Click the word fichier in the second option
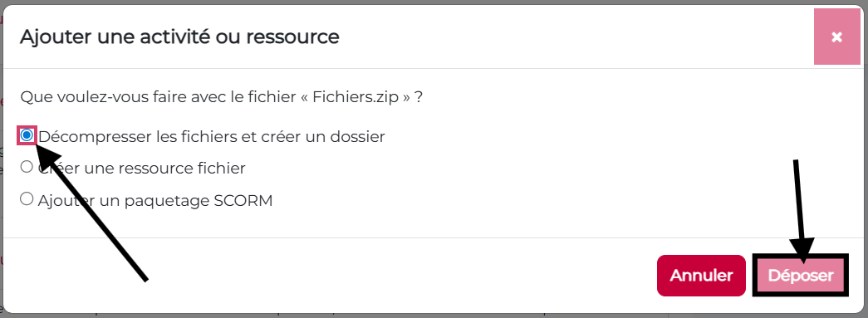868x318 pixels. click(220, 168)
